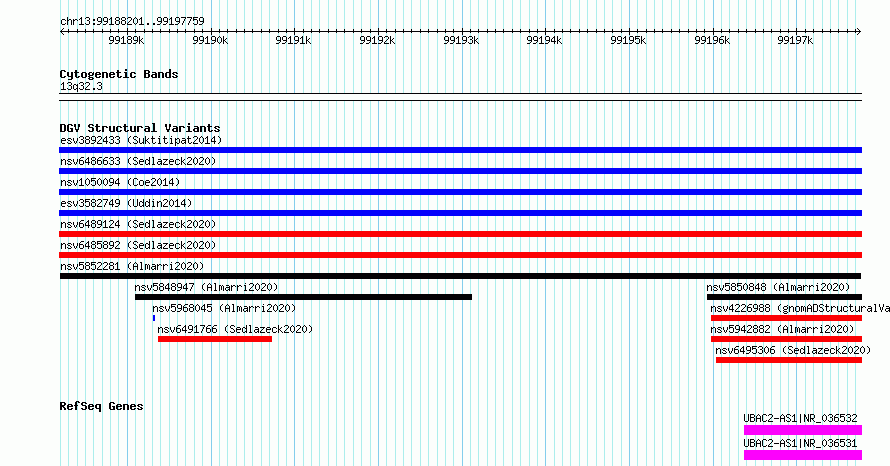Click the UBAC2-AS1|NR_036531 gene label
This screenshot has width=890, height=466.
click(800, 443)
